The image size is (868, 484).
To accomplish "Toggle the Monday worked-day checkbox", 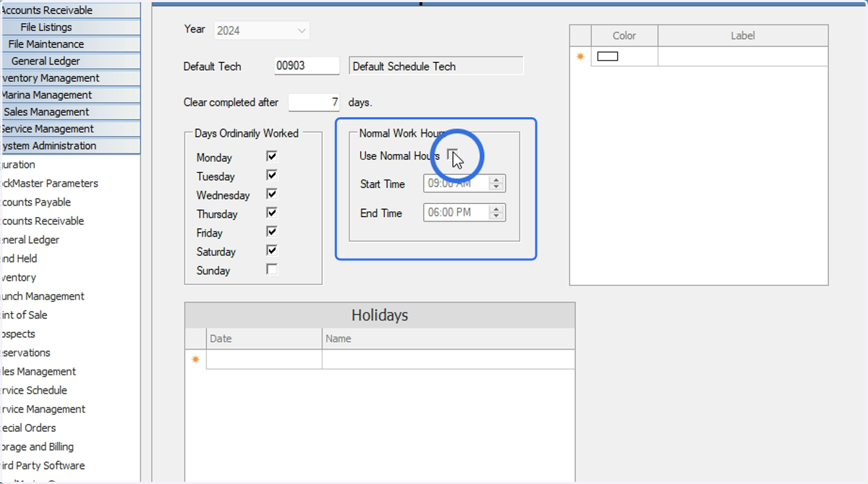I will pos(272,156).
